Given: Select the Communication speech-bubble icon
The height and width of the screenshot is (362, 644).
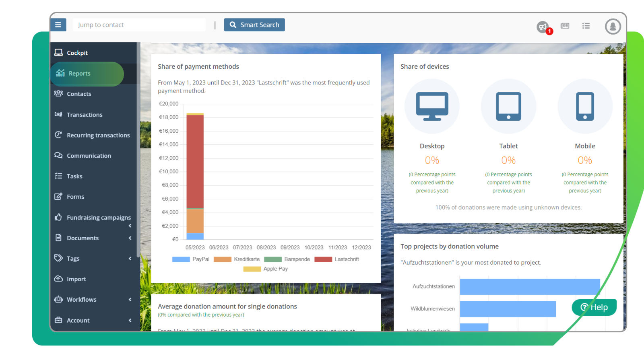Looking at the screenshot, I should click(59, 155).
